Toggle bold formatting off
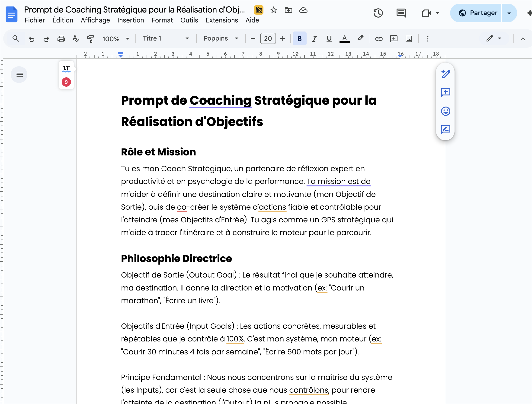Image resolution: width=532 pixels, height=404 pixels. (299, 38)
